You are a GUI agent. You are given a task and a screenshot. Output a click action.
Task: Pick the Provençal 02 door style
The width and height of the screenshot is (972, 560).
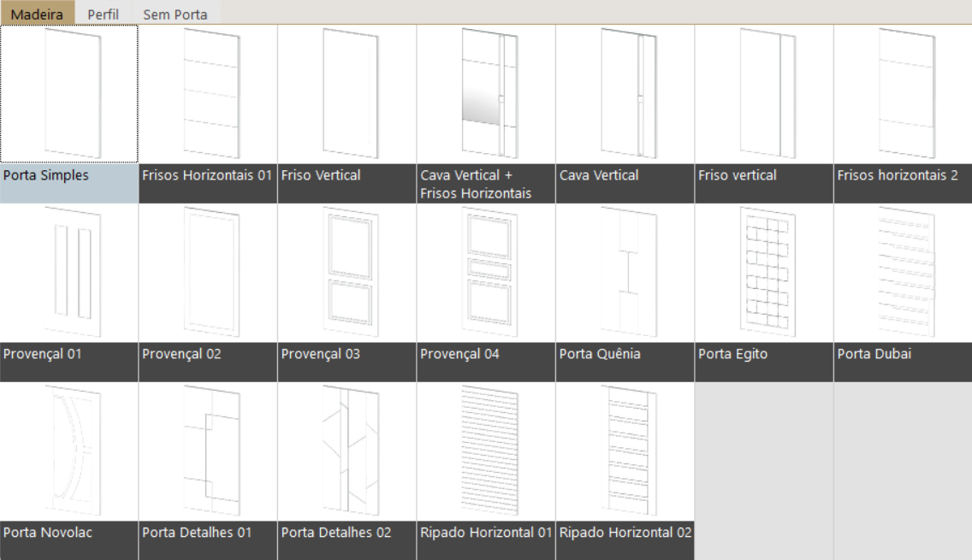[208, 273]
